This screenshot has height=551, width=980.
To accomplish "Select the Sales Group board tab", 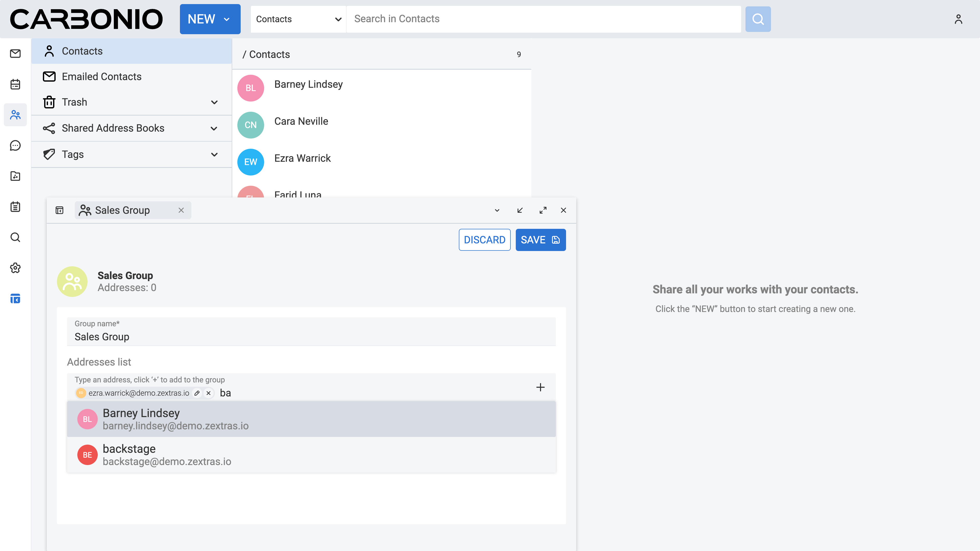I will 122,210.
